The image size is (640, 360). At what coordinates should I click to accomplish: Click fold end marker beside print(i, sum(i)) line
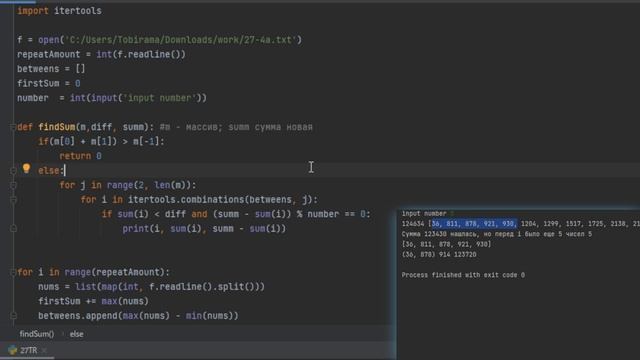click(x=13, y=229)
